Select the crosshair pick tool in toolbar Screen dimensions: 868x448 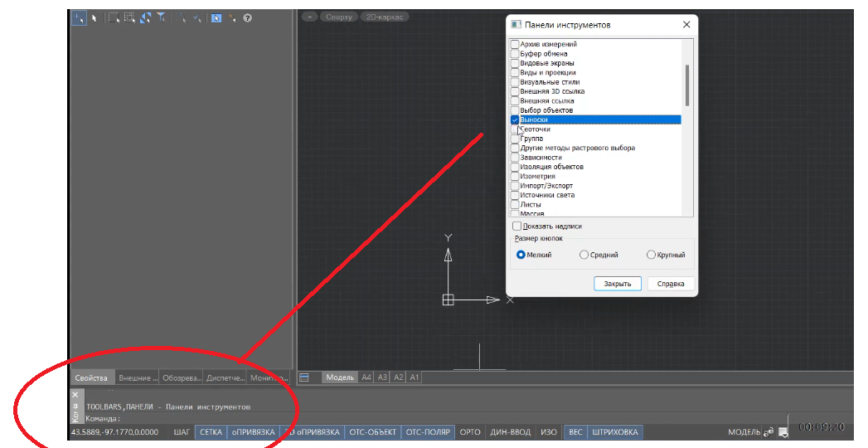(79, 17)
